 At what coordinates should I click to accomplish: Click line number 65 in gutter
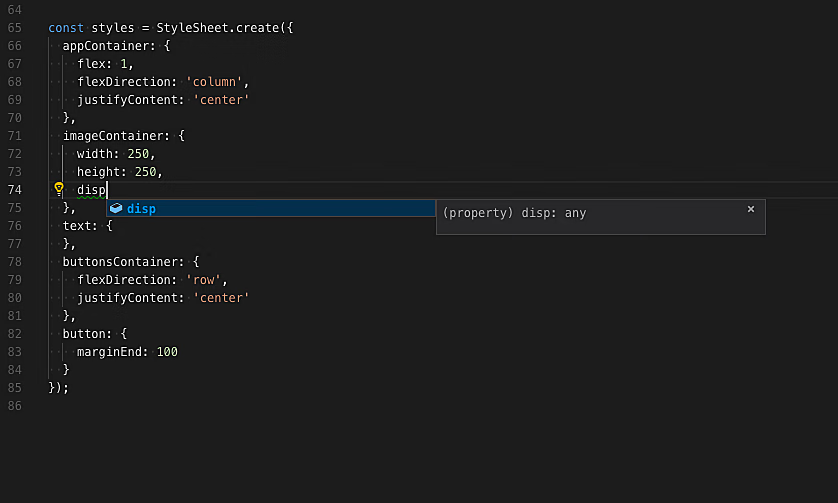click(x=14, y=28)
